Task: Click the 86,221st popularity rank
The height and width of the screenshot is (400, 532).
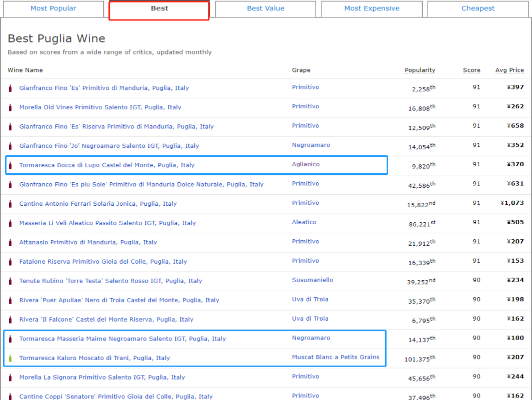Action: pyautogui.click(x=422, y=223)
